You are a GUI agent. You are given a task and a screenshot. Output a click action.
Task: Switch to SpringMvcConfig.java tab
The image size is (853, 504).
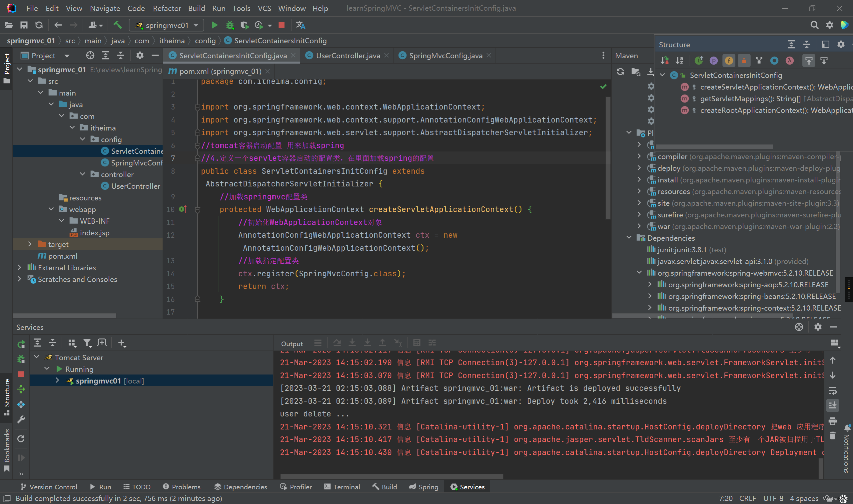click(x=445, y=55)
